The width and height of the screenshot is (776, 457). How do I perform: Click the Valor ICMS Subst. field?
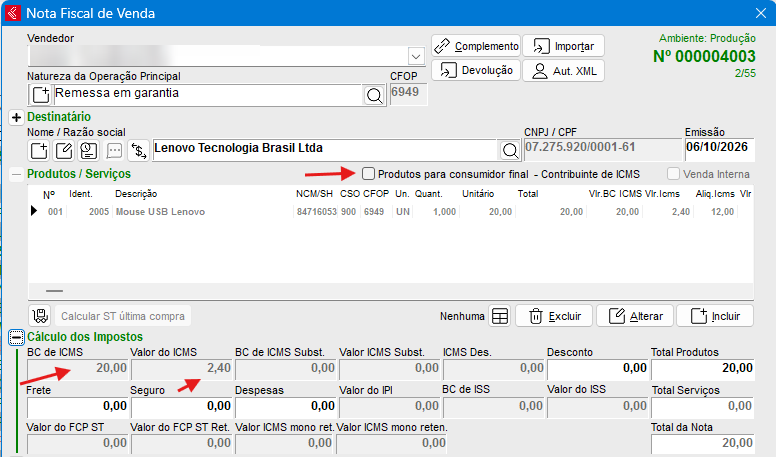click(x=390, y=368)
